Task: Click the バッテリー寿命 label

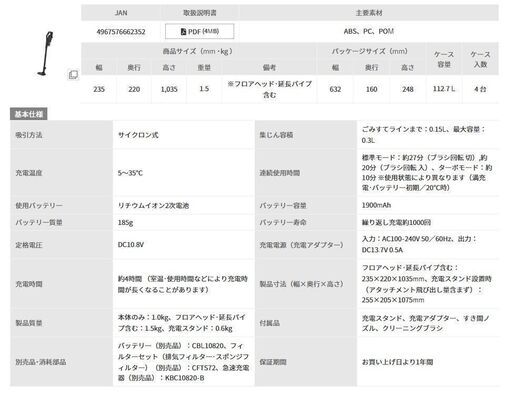Action: point(283,222)
